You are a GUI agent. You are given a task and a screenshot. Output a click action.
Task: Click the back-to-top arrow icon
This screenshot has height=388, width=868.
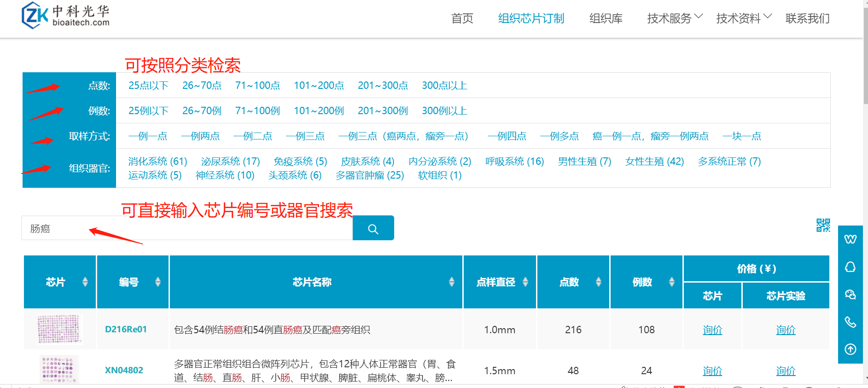point(851,349)
